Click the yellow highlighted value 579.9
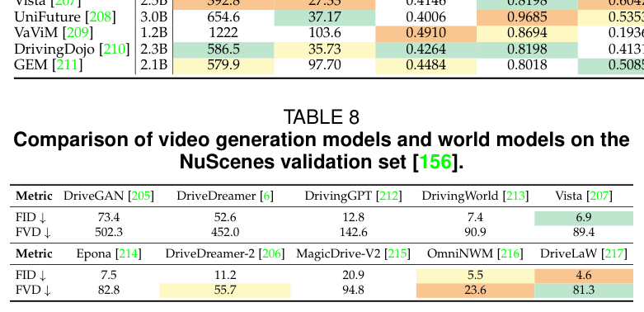Image resolution: width=644 pixels, height=312 pixels. (223, 64)
